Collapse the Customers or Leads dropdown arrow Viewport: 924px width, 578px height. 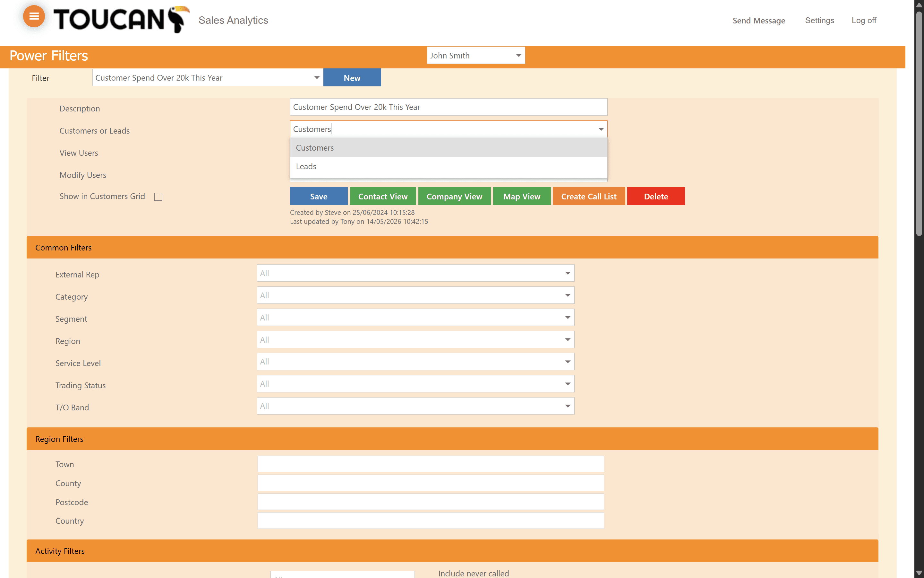(601, 129)
